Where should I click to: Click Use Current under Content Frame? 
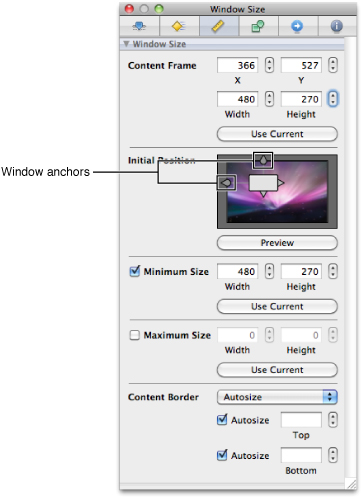(277, 134)
